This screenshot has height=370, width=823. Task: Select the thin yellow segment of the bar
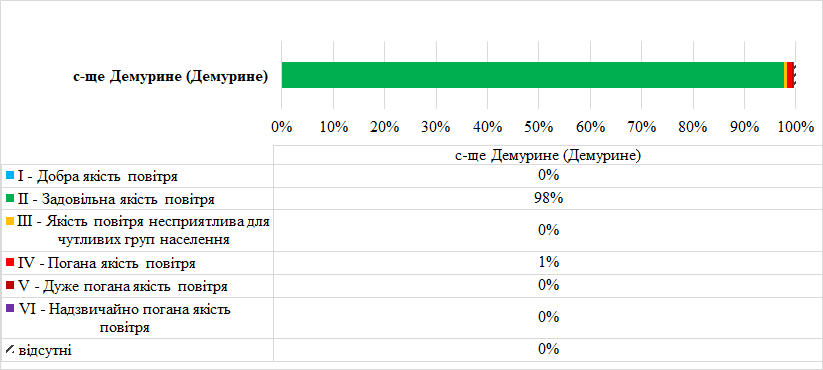click(785, 75)
